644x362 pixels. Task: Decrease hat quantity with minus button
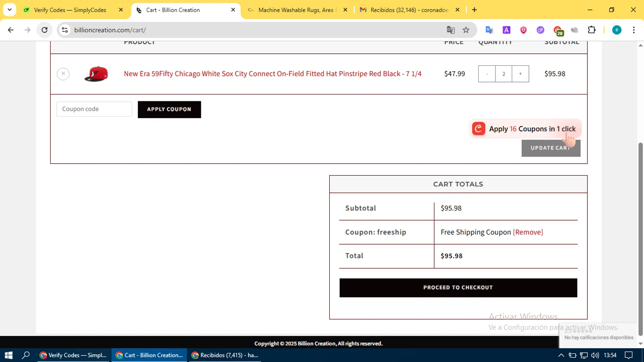coord(487,74)
